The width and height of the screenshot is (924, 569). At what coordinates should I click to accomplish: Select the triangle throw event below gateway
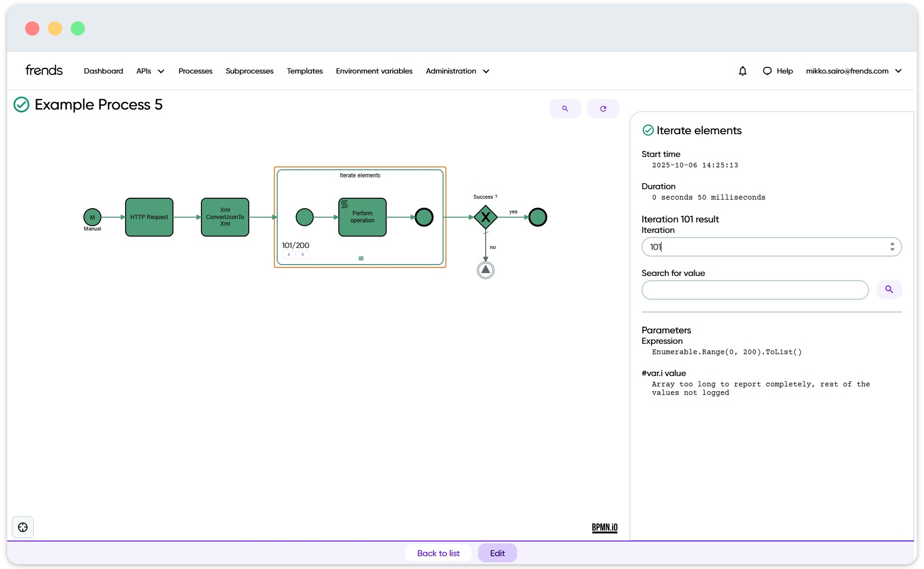pos(486,270)
